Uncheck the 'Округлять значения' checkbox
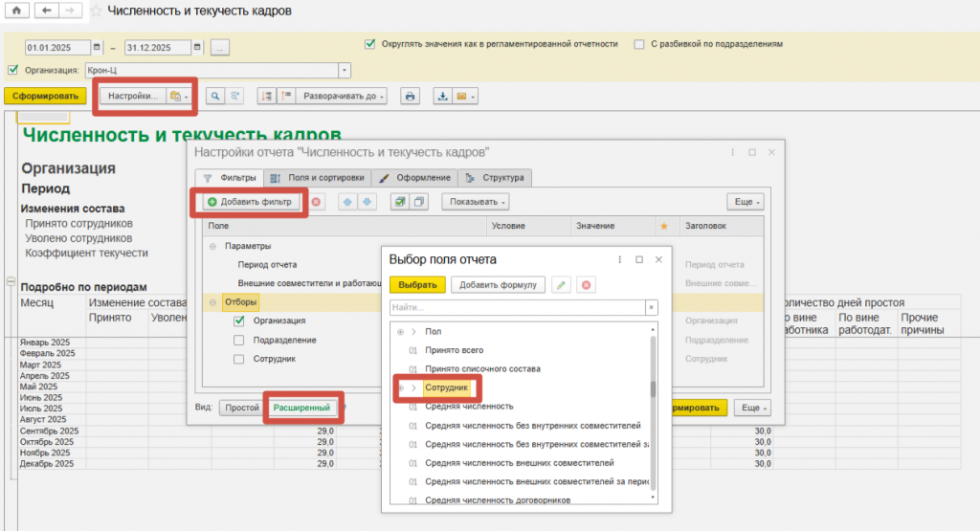 point(369,44)
